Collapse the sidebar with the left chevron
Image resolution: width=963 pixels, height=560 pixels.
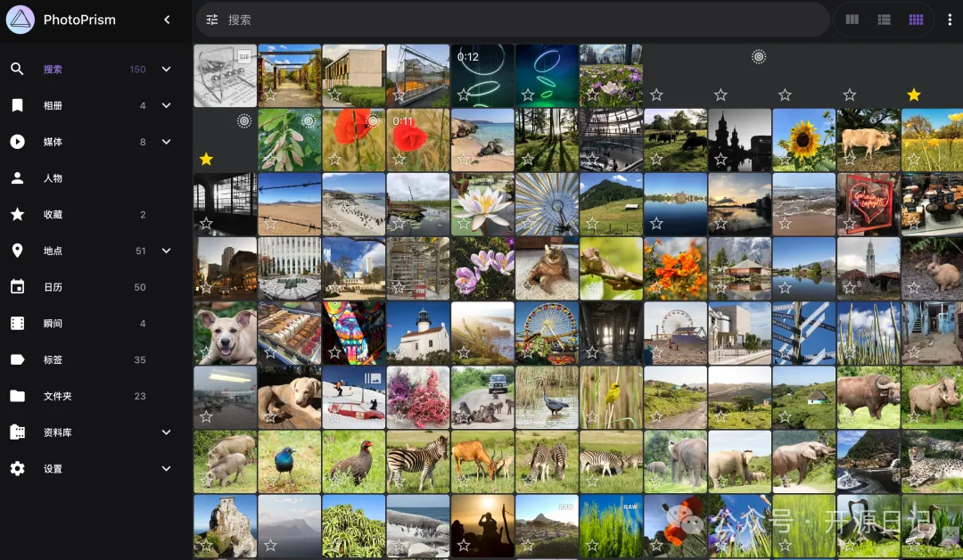pos(167,20)
